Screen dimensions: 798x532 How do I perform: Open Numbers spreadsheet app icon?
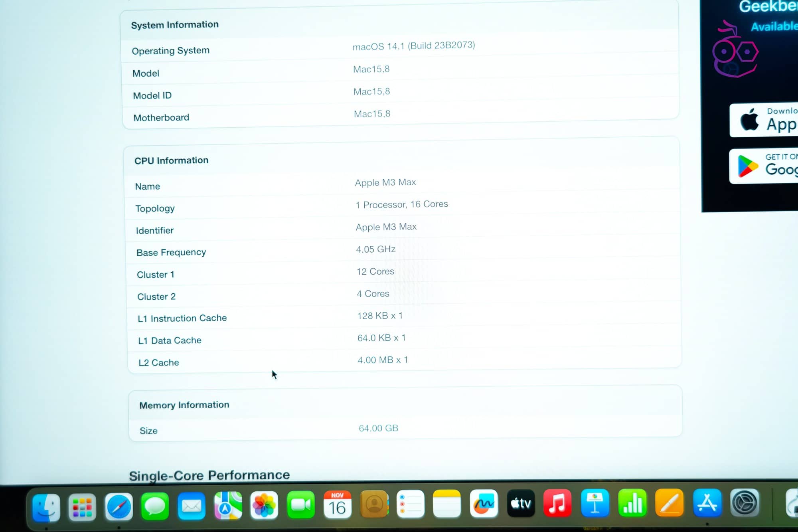pyautogui.click(x=632, y=502)
